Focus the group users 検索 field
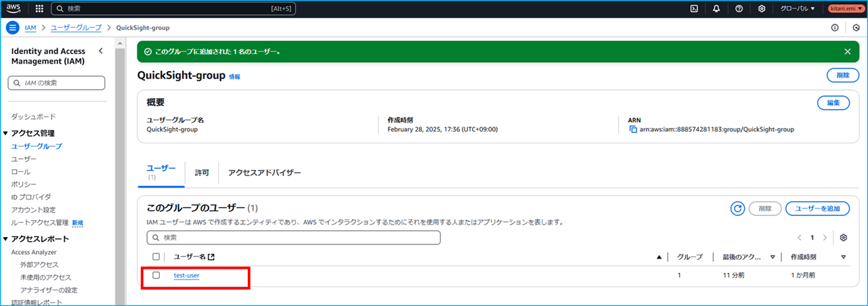Viewport: 868px width, 306px height. point(294,238)
